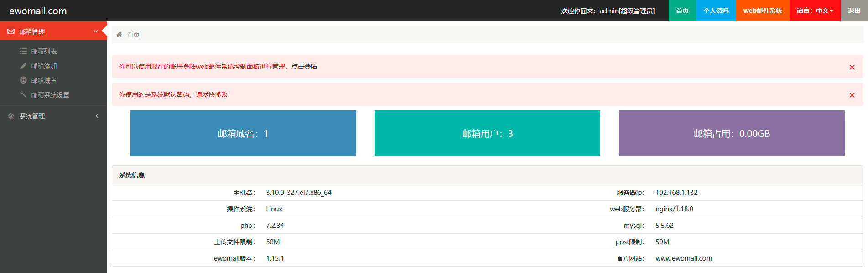Click the 上传文件限制 value 50M

[x=273, y=242]
